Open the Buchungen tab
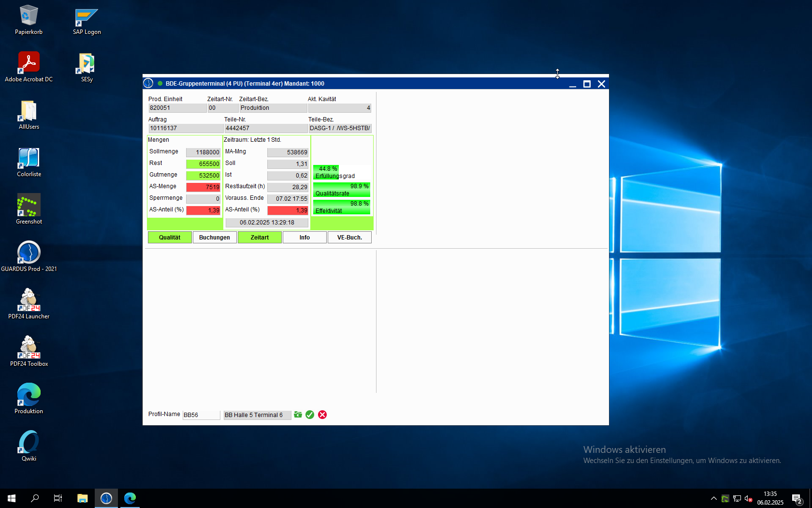The width and height of the screenshot is (812, 508). [215, 238]
